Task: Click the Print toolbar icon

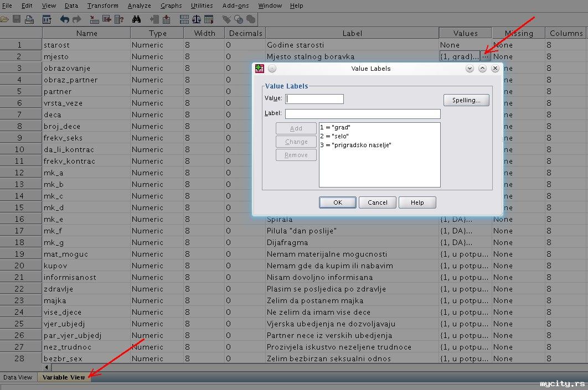Action: [x=29, y=19]
